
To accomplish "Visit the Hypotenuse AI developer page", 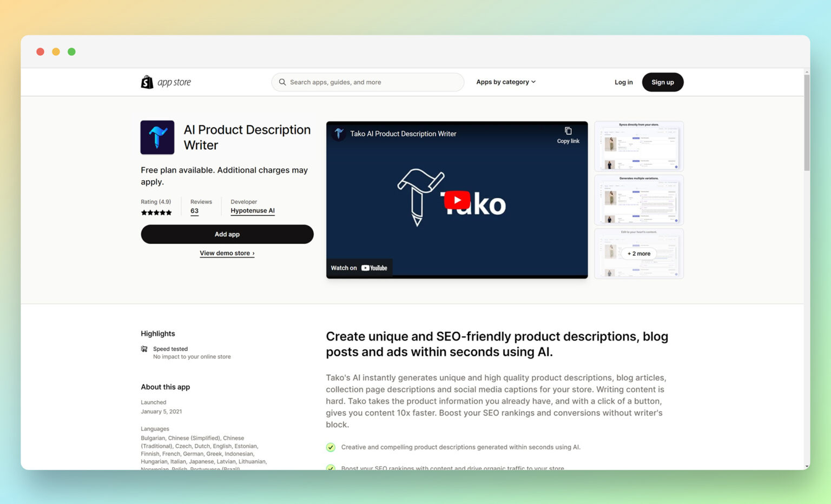I will 253,210.
